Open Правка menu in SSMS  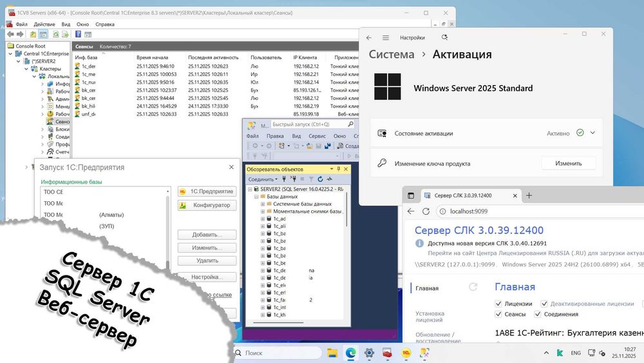275,136
